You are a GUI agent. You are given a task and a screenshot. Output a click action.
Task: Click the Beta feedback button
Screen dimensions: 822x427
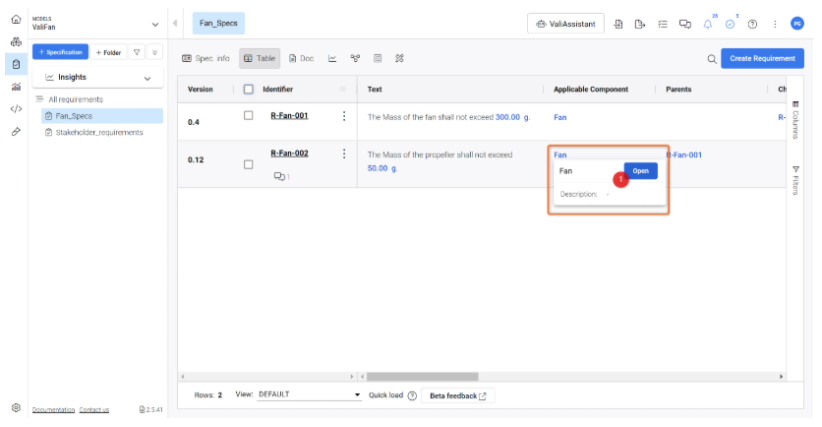[x=458, y=396]
